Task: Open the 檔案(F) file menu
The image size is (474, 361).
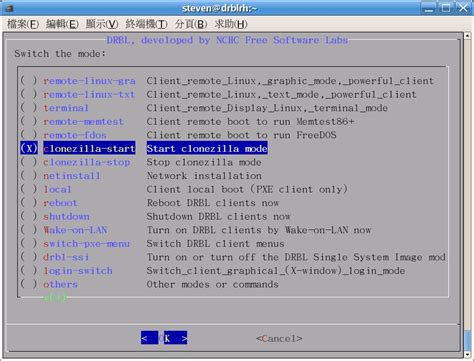Action: 23,24
